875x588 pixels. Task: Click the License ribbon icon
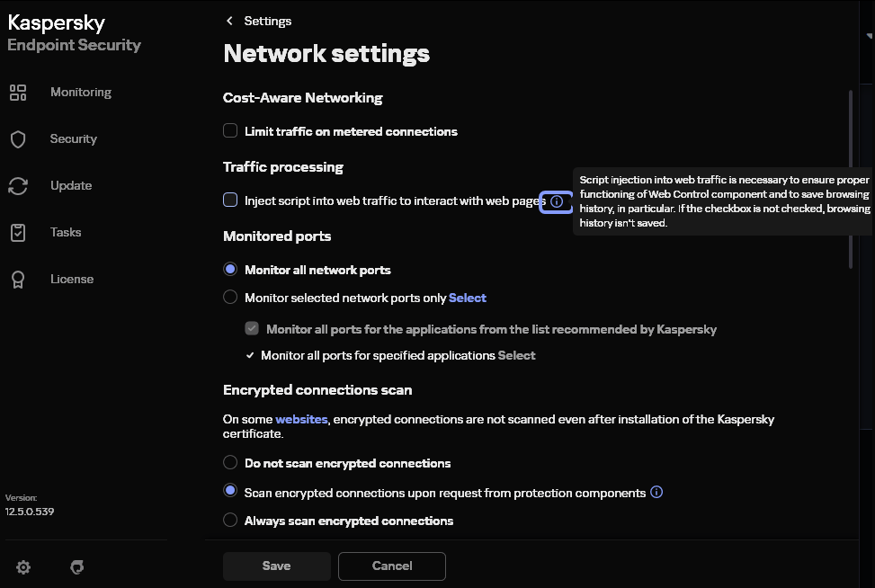(x=18, y=280)
